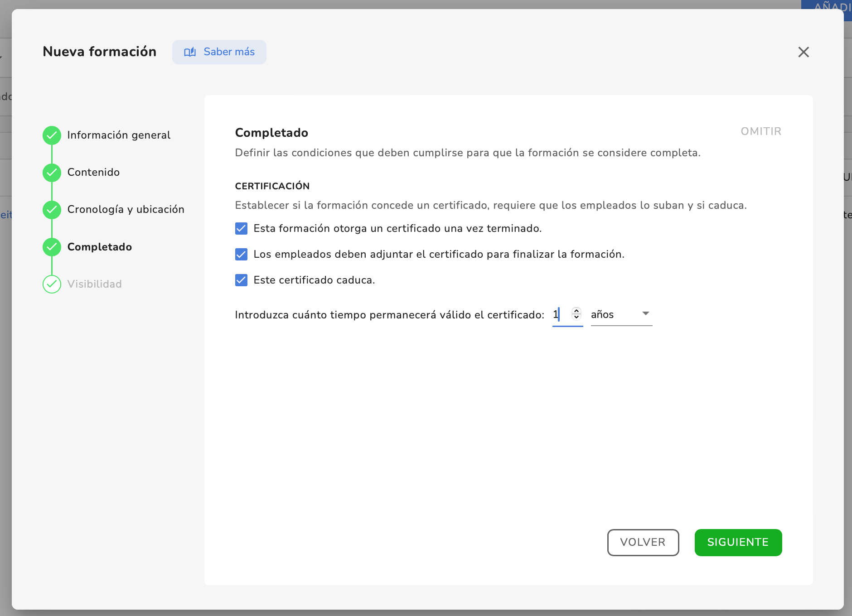This screenshot has width=852, height=616.
Task: Open Cronología y ubicación step
Action: pos(126,209)
